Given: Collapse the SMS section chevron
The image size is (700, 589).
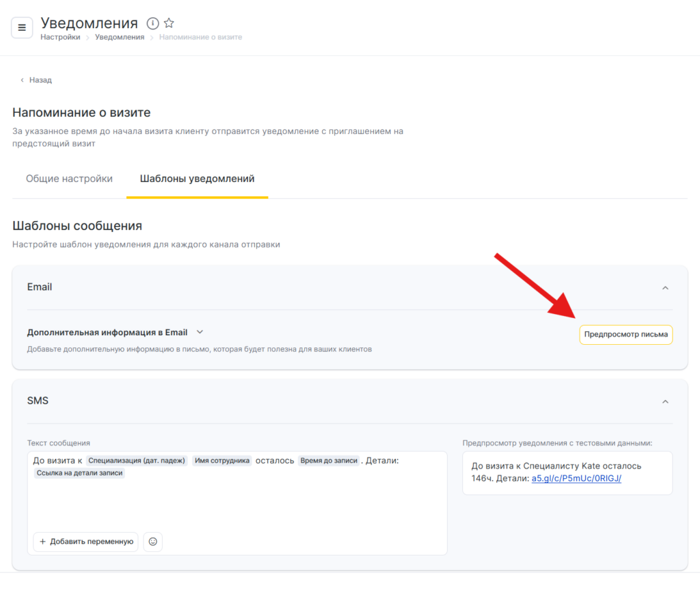Looking at the screenshot, I should pos(665,402).
